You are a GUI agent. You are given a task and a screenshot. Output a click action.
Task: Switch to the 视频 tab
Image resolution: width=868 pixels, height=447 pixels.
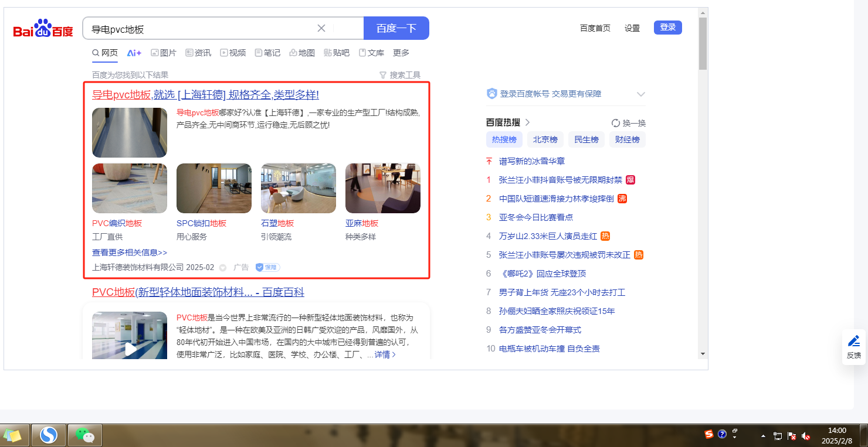[233, 53]
